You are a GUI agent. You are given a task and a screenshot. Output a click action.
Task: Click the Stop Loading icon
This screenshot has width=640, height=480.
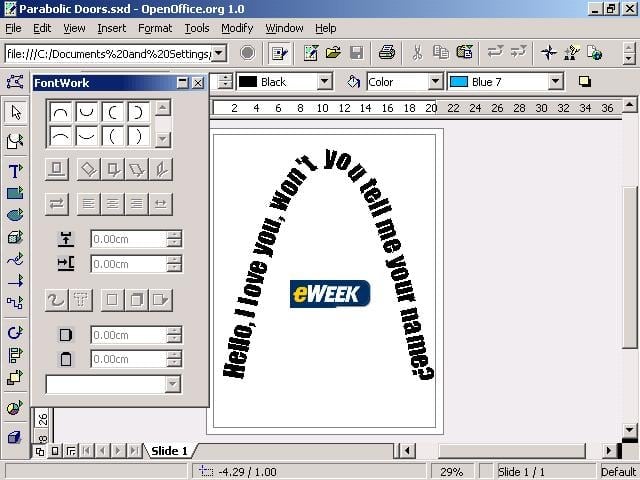click(x=247, y=53)
